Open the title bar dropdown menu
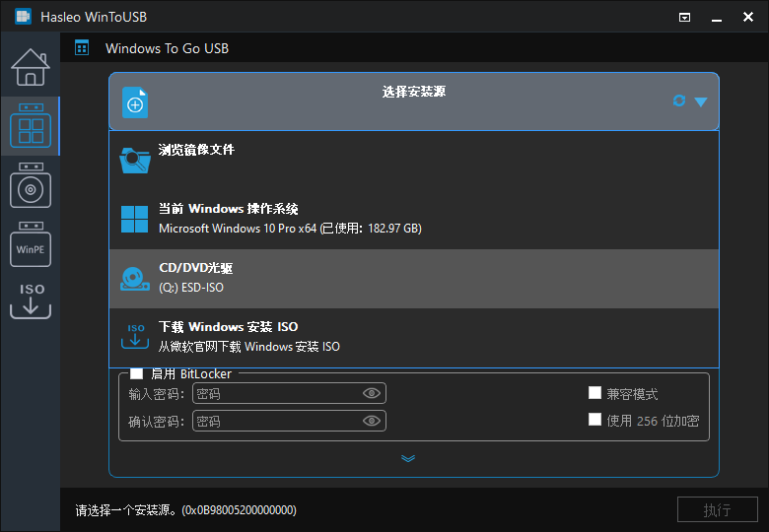The image size is (769, 532). tap(685, 17)
